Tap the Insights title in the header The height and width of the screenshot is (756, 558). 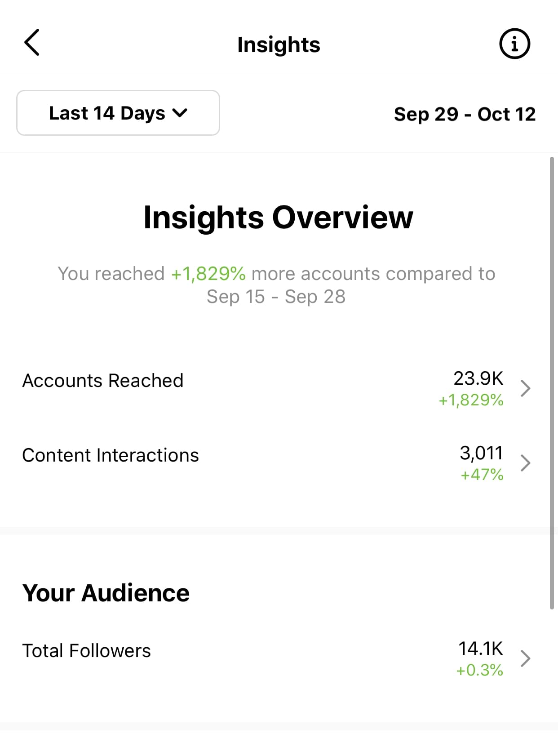point(279,44)
